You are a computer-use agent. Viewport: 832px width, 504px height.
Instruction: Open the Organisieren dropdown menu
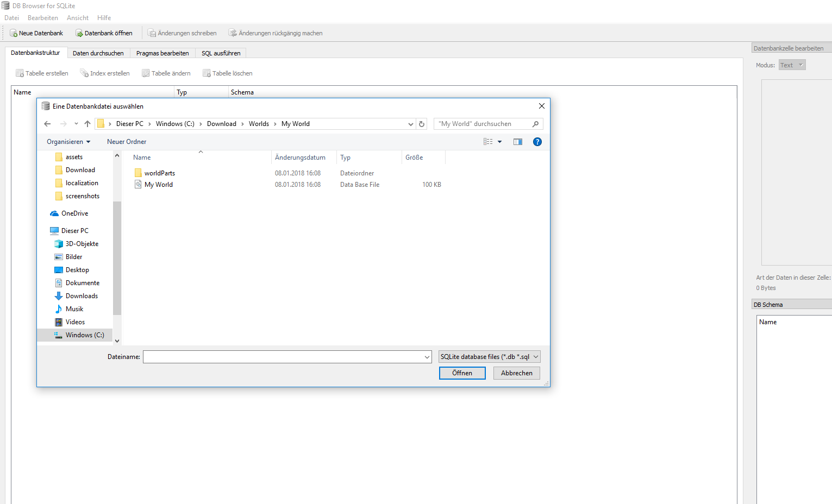click(x=68, y=142)
